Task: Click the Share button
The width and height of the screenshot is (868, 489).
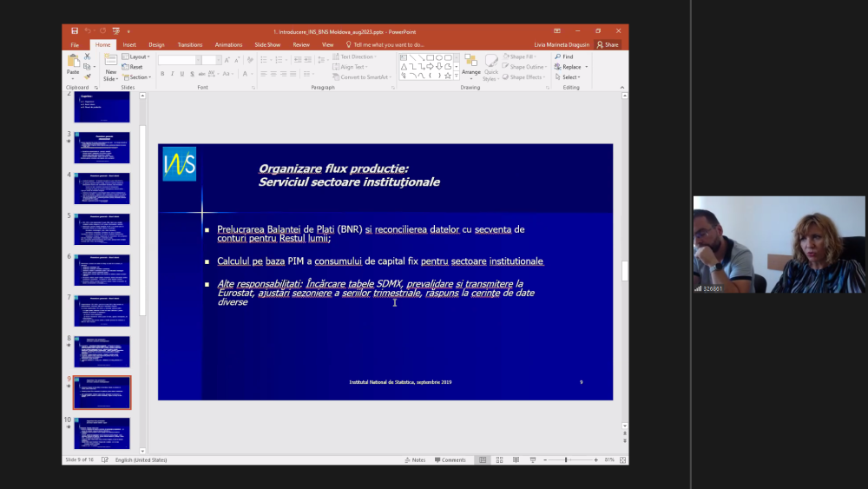Action: pos(608,45)
